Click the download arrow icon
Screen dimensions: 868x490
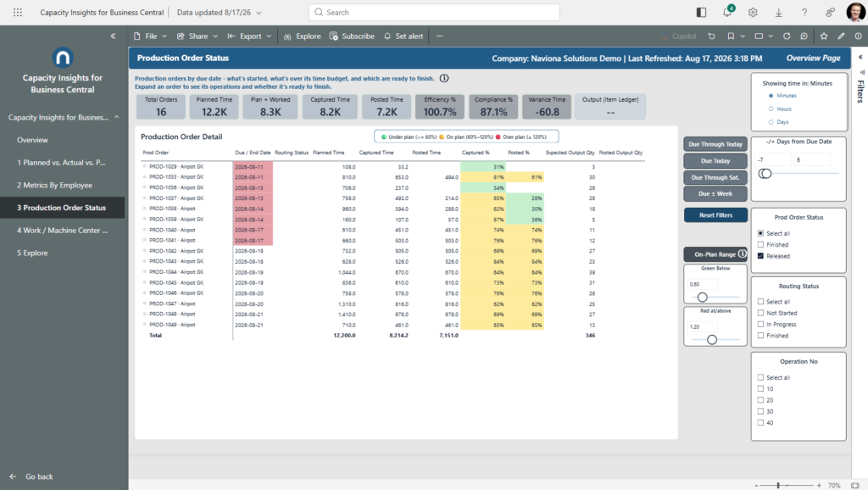(x=778, y=12)
